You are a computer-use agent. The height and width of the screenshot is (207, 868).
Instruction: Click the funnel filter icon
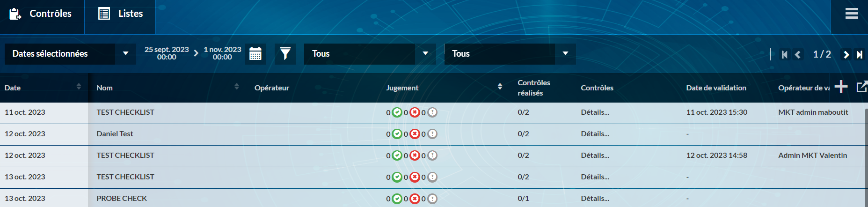pyautogui.click(x=285, y=54)
